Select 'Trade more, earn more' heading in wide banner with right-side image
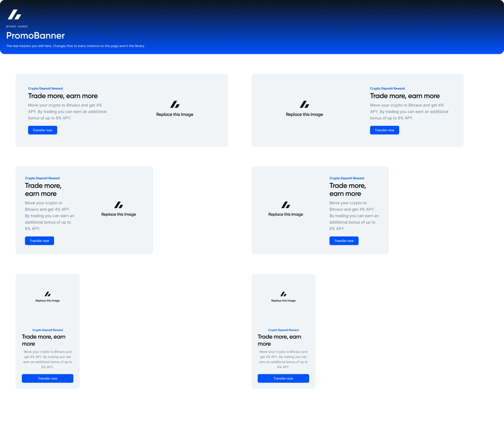 click(x=63, y=96)
